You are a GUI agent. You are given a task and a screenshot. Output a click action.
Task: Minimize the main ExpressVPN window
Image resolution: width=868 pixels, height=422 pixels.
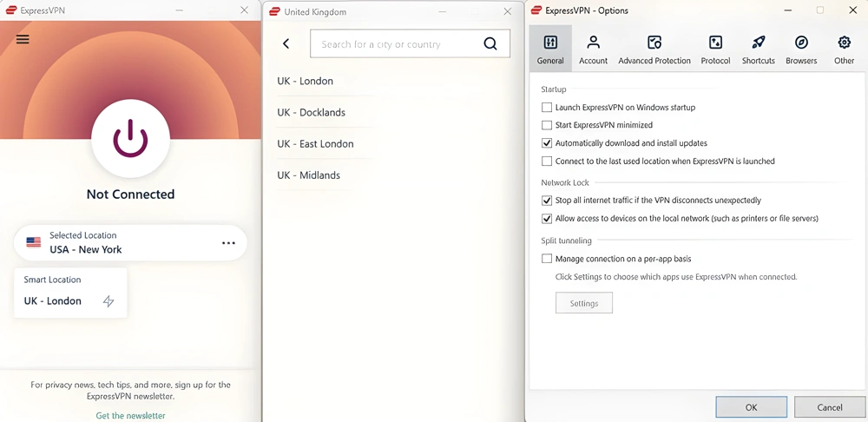179,10
